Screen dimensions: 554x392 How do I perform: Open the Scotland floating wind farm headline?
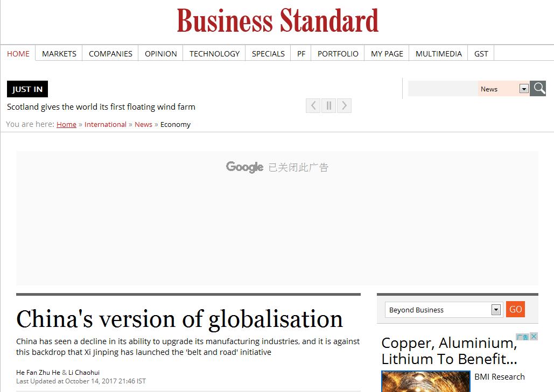click(x=101, y=106)
